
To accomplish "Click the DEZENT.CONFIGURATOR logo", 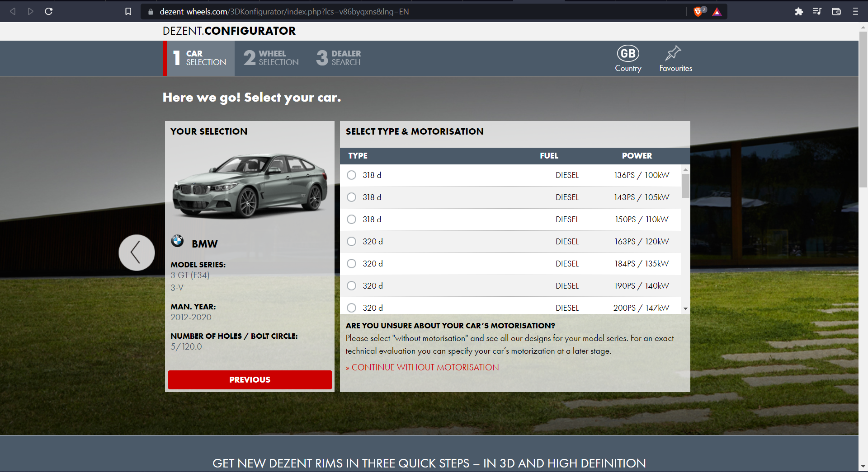I will pyautogui.click(x=229, y=31).
